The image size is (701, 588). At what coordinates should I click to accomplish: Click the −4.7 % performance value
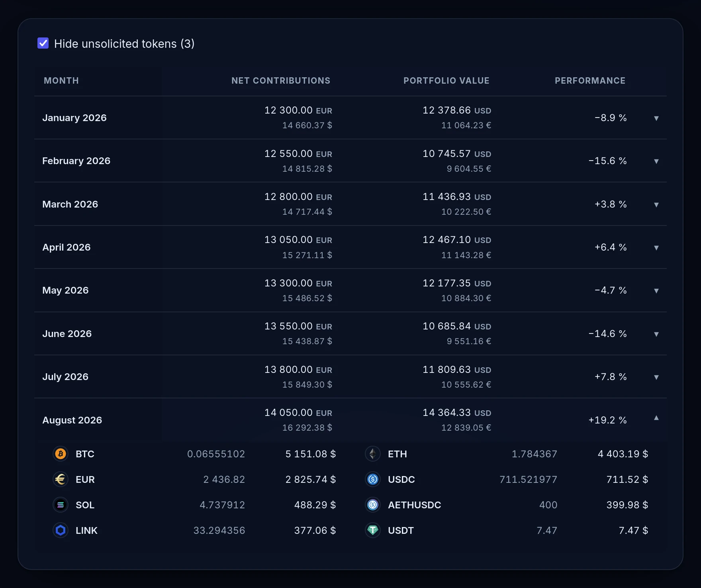pos(611,290)
